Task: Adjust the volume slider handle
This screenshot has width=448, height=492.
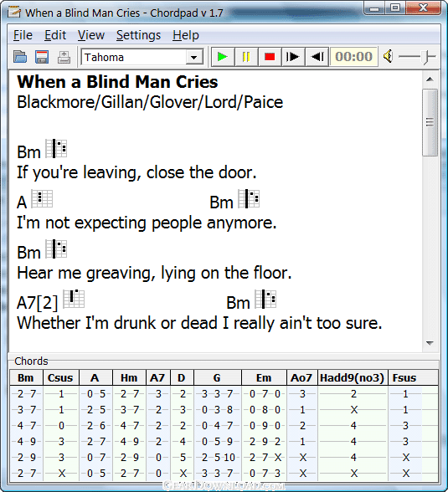Action: 426,57
